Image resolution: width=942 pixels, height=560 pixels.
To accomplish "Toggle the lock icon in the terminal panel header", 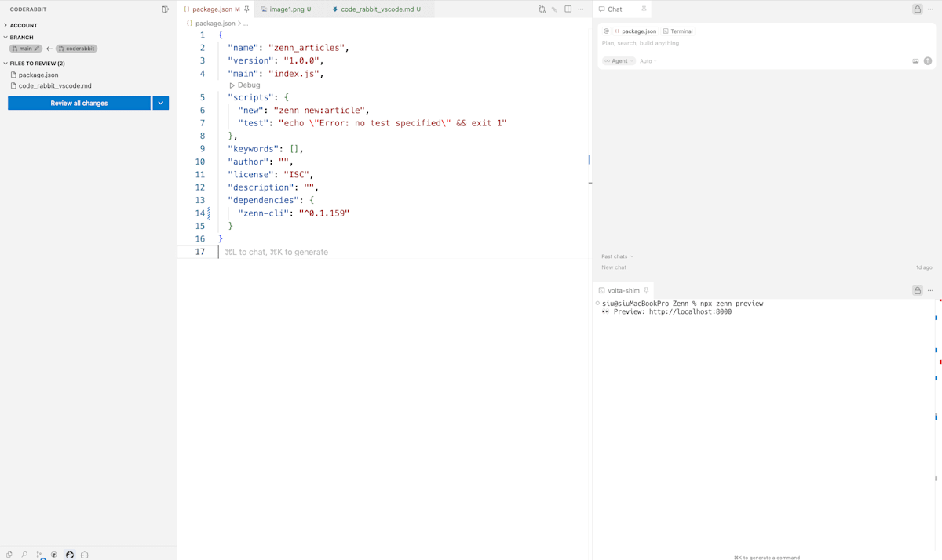I will [x=917, y=290].
